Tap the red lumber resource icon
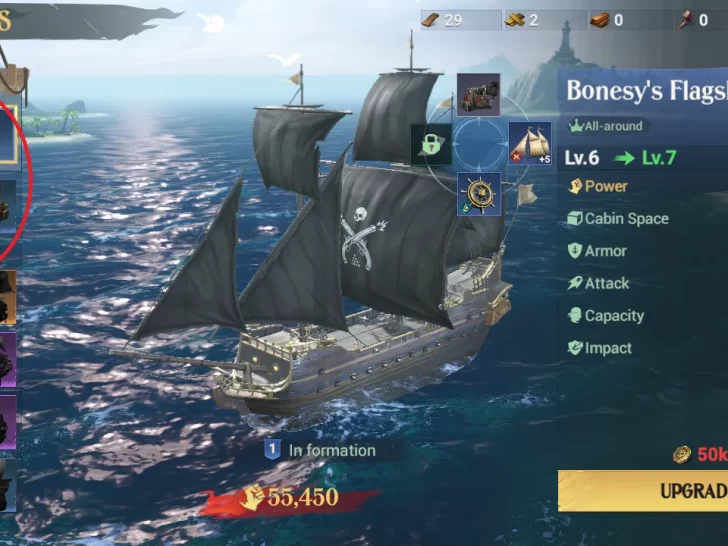728x546 pixels. pos(600,20)
